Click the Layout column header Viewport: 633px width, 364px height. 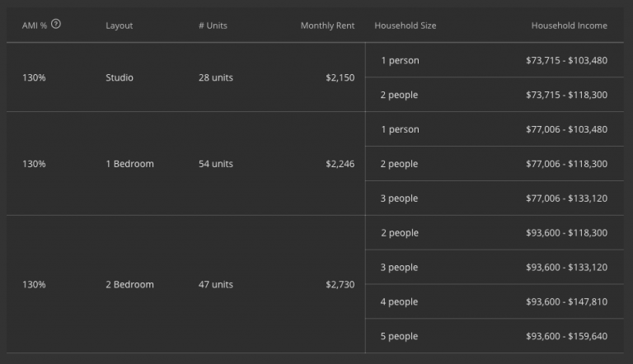click(119, 26)
